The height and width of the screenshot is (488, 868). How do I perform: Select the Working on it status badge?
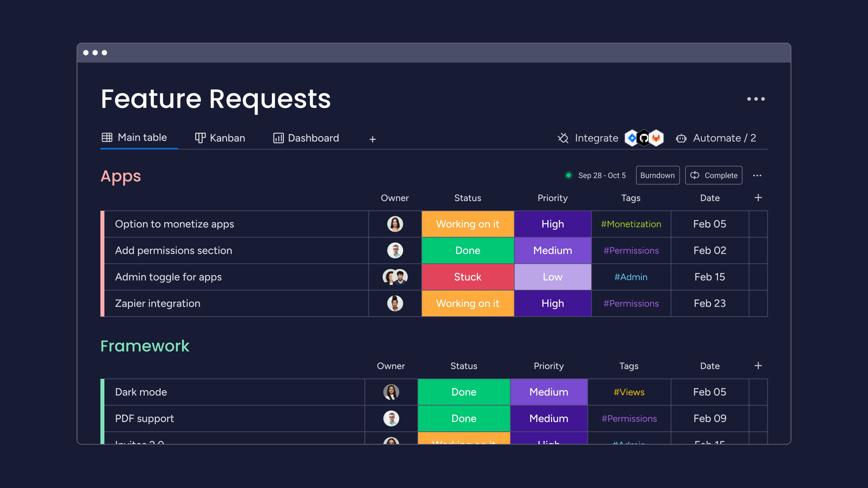point(468,224)
